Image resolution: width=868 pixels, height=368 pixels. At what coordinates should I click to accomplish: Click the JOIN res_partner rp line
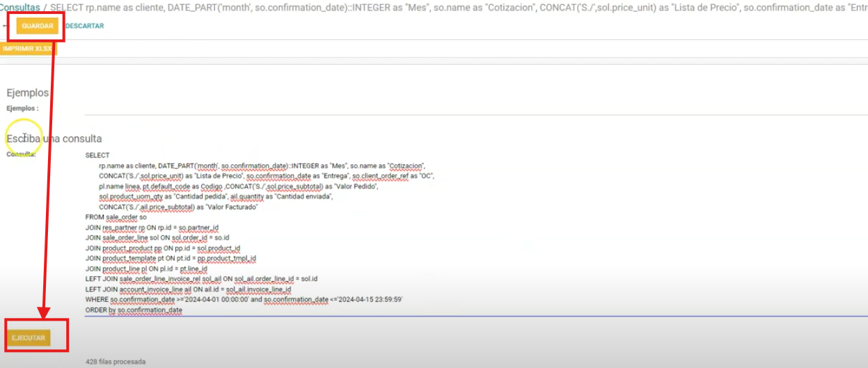tap(152, 227)
